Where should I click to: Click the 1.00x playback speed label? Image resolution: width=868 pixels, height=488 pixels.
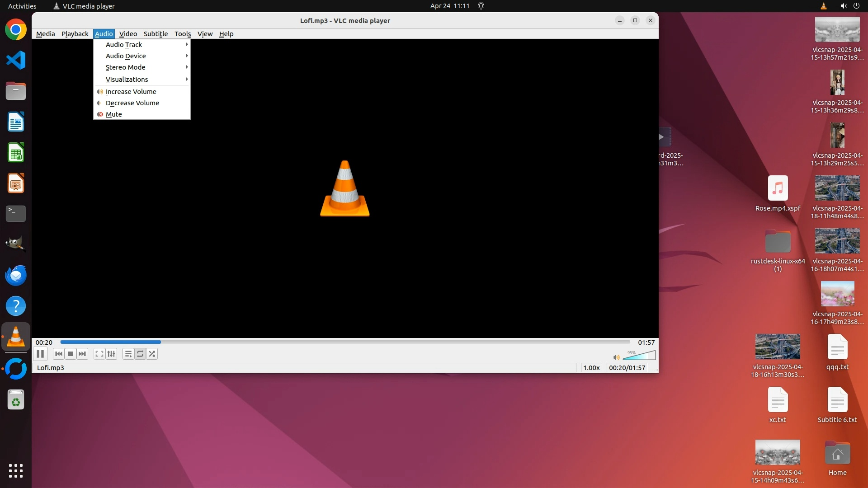coord(591,368)
